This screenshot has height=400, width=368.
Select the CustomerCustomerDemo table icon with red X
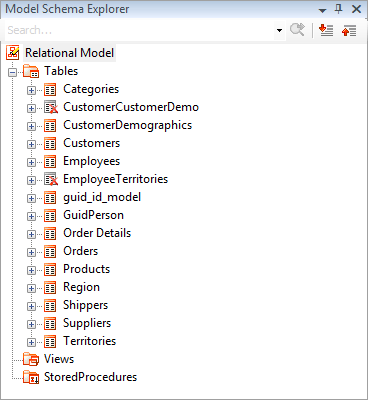(51, 107)
